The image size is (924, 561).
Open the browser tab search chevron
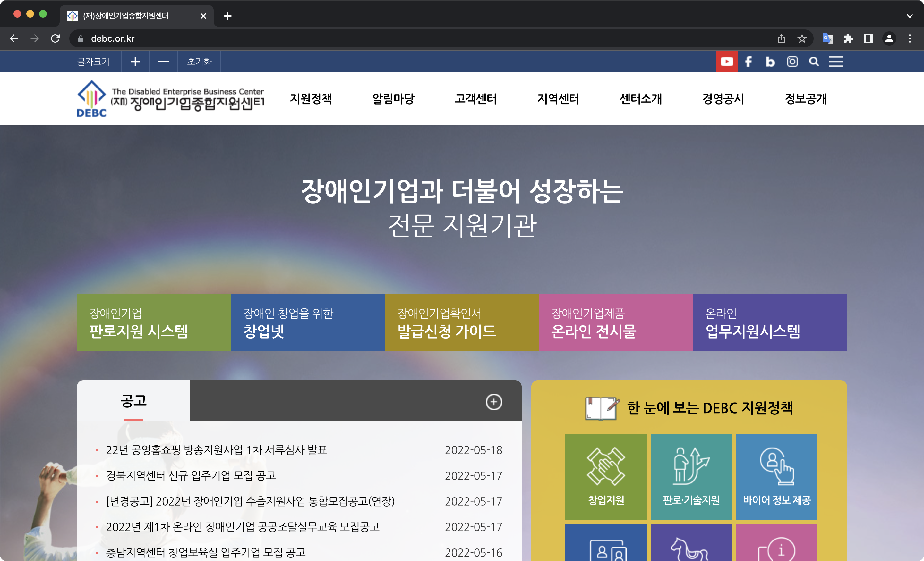(910, 16)
